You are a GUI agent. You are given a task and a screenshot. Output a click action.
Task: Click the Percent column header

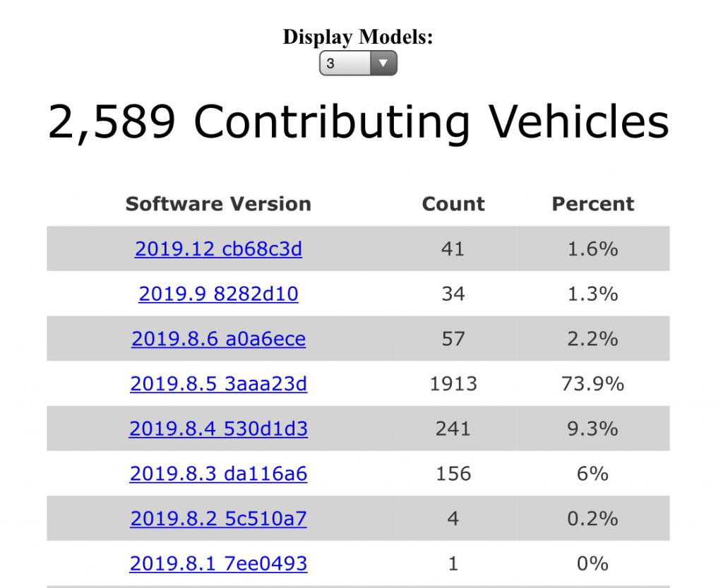click(593, 204)
